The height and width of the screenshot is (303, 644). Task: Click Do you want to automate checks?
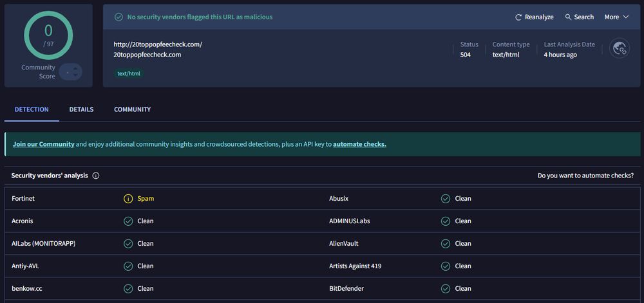click(x=585, y=176)
